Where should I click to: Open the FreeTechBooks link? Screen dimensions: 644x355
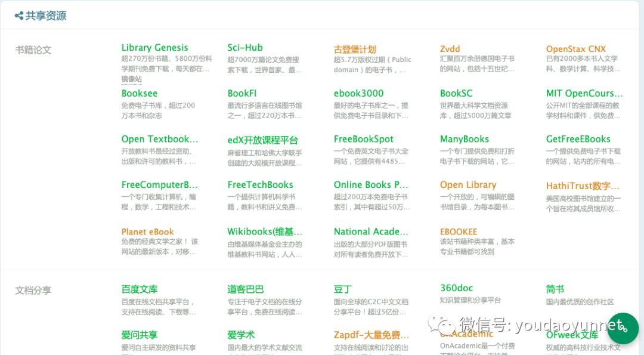(260, 185)
